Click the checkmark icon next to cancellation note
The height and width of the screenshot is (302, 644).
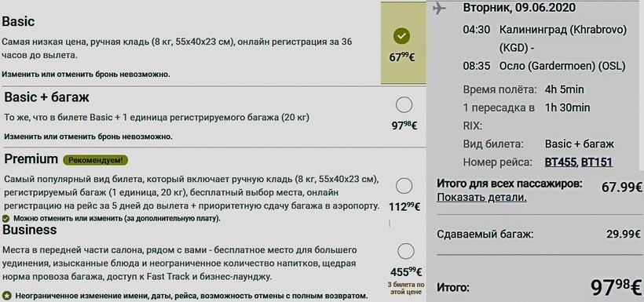click(5, 218)
